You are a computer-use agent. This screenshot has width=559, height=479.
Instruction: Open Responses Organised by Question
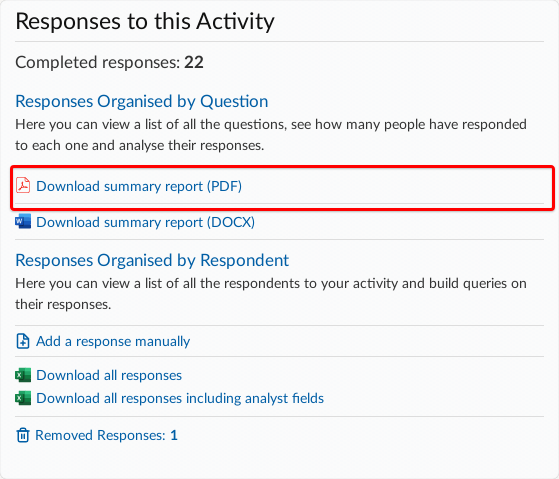[x=142, y=101]
